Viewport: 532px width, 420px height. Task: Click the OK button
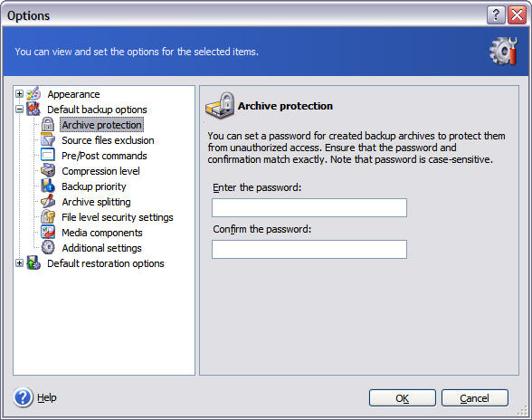click(403, 398)
